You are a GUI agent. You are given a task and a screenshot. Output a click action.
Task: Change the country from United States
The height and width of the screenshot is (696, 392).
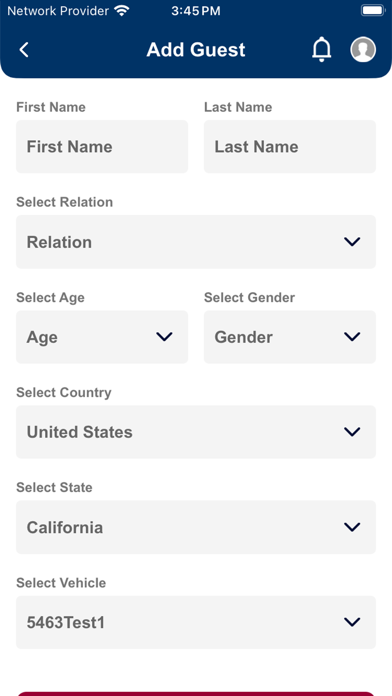pyautogui.click(x=196, y=432)
